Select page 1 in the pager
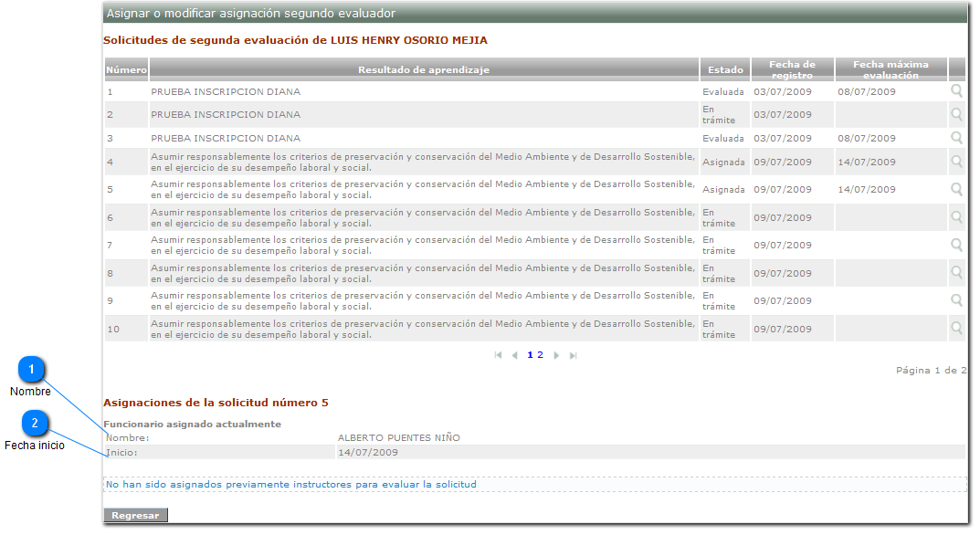The width and height of the screenshot is (980, 535). click(530, 355)
